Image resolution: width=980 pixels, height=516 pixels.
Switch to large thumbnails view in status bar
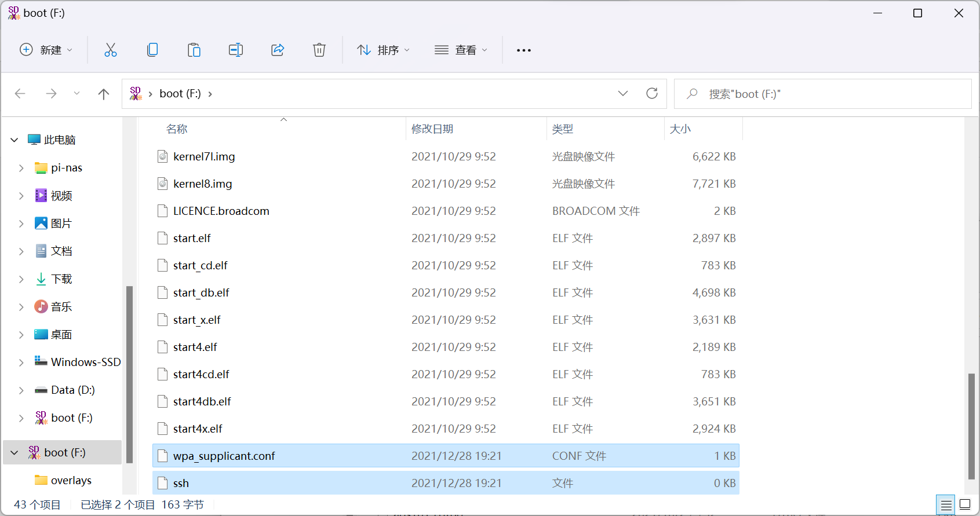[965, 504]
